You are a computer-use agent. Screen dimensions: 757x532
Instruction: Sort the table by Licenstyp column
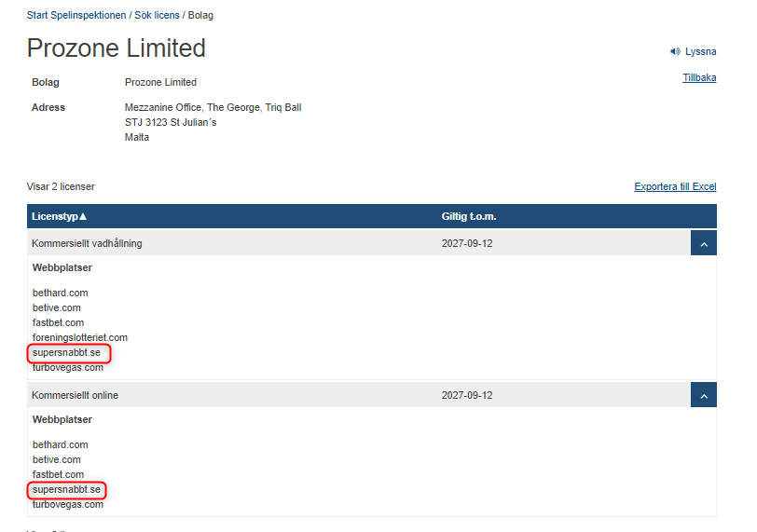click(59, 216)
